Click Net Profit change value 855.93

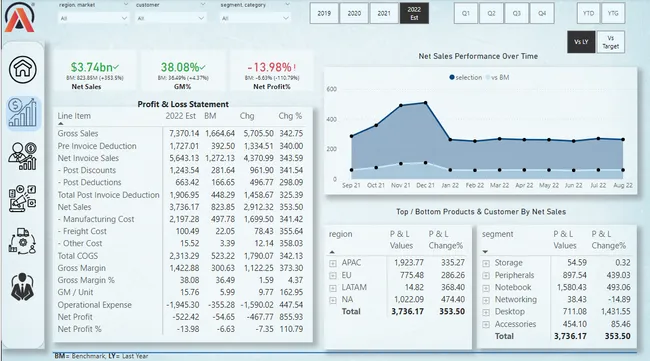tap(291, 317)
